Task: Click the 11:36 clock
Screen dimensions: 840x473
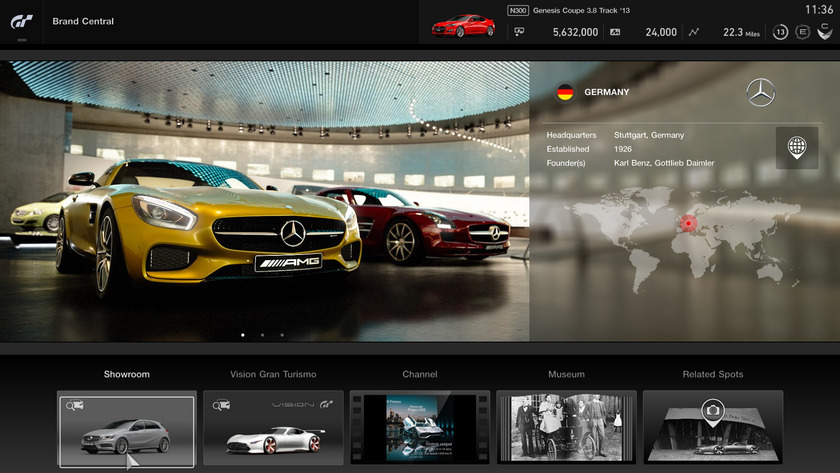Action: pyautogui.click(x=819, y=10)
